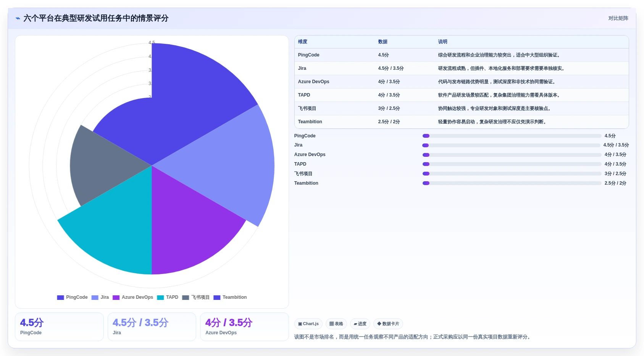Toggle PingCode legend color swatch

(x=60, y=298)
